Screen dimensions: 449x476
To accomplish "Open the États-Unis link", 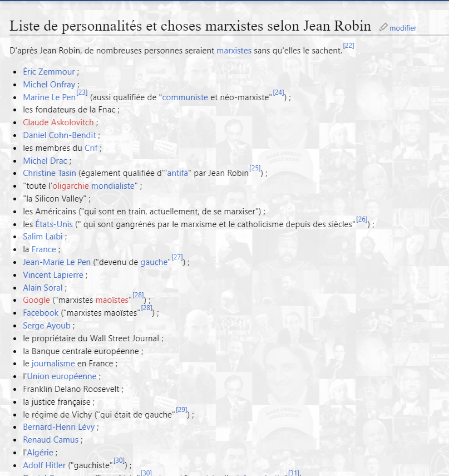I will (x=54, y=224).
